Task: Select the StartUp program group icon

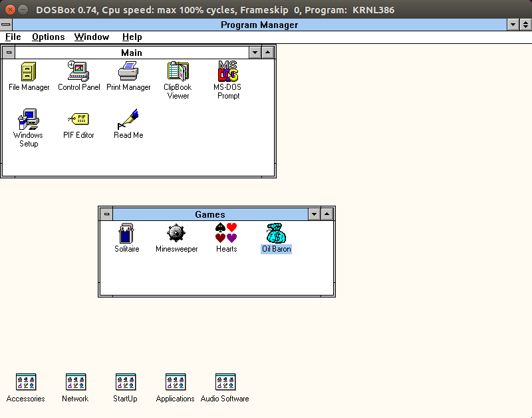Action: pyautogui.click(x=126, y=382)
